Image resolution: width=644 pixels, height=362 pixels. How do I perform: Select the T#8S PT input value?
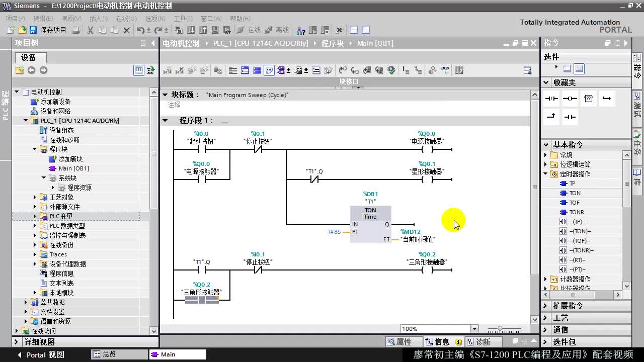(334, 232)
